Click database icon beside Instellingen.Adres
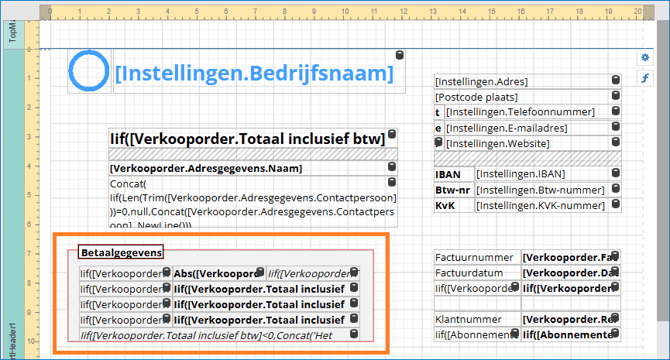 (615, 79)
